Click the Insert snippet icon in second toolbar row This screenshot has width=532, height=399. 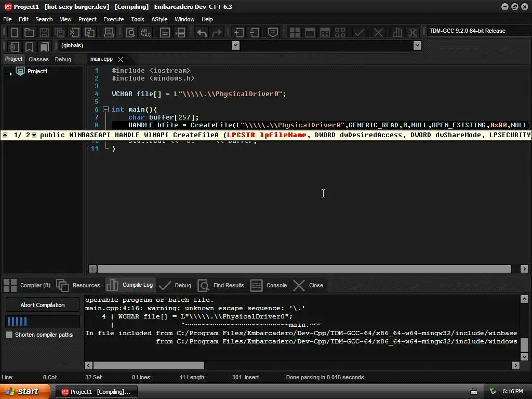[x=14, y=46]
